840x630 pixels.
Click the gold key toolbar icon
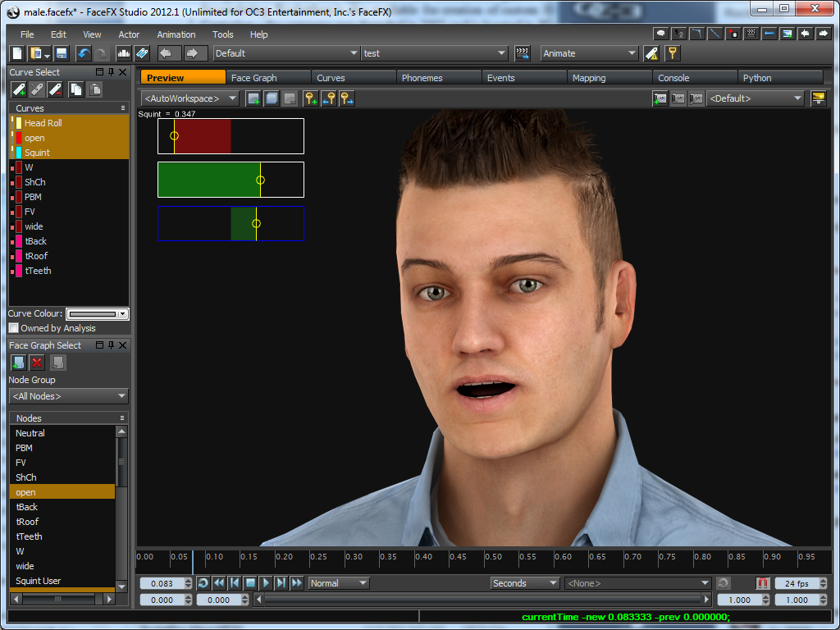coord(673,53)
